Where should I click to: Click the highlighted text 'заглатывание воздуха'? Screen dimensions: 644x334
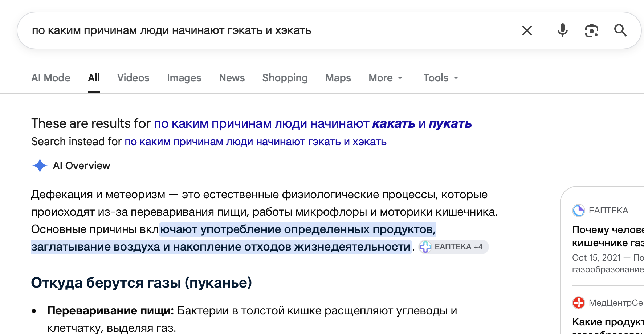tap(95, 247)
